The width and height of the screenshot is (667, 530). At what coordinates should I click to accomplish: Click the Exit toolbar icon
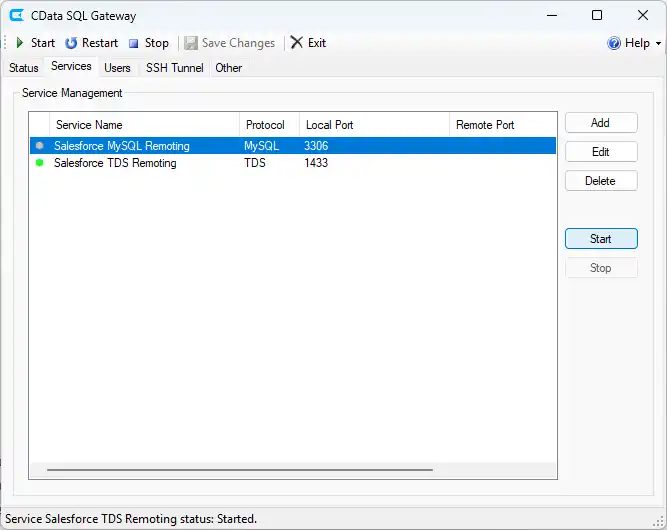pyautogui.click(x=296, y=43)
